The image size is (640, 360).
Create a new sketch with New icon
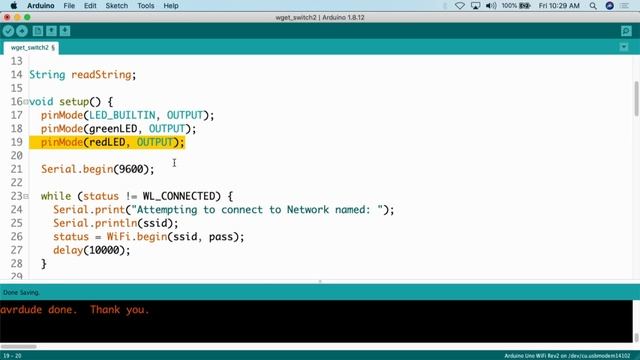click(38, 31)
